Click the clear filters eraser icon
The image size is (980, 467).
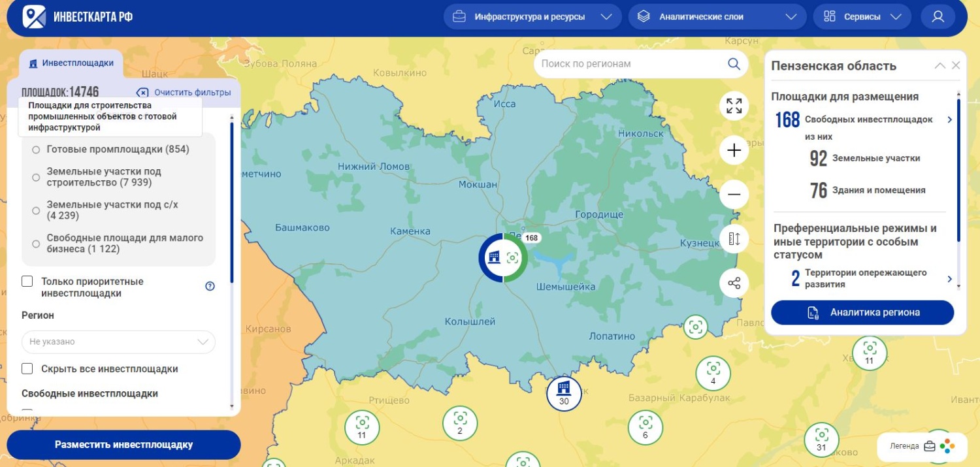click(142, 93)
